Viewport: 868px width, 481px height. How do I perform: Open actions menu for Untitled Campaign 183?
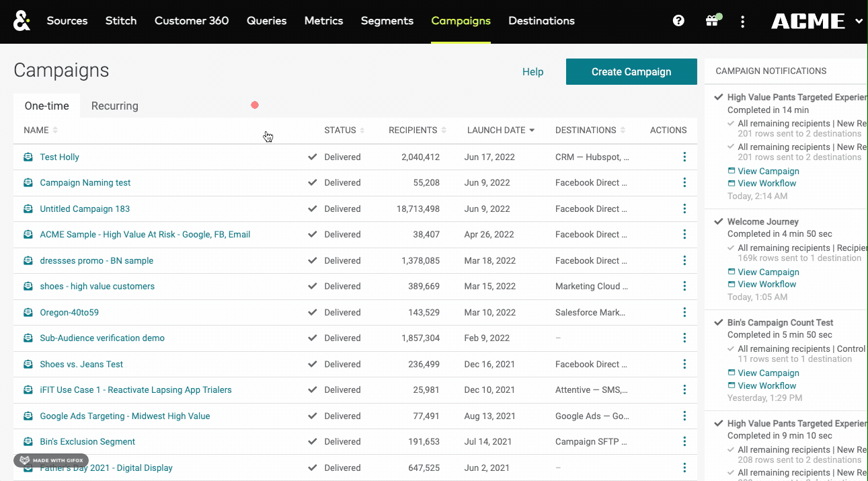pos(684,209)
